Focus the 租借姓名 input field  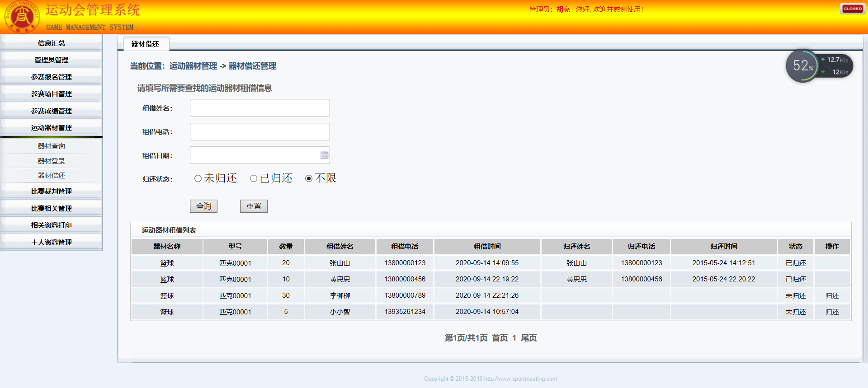(260, 108)
